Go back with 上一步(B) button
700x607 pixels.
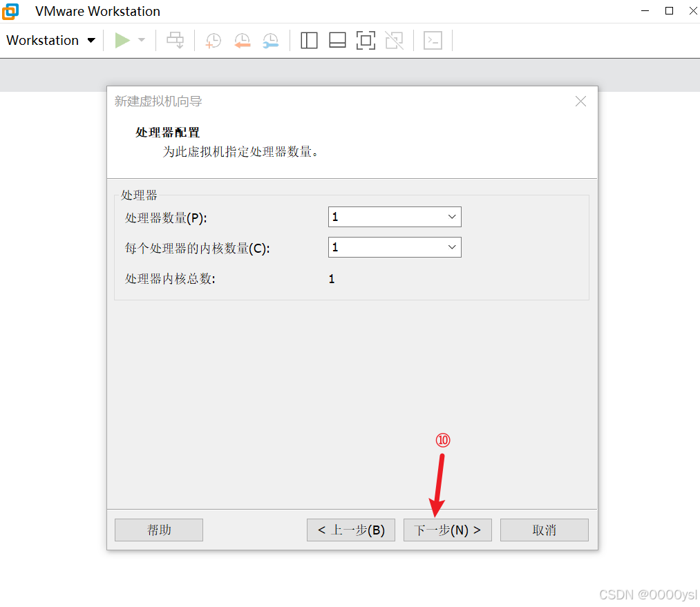click(351, 530)
